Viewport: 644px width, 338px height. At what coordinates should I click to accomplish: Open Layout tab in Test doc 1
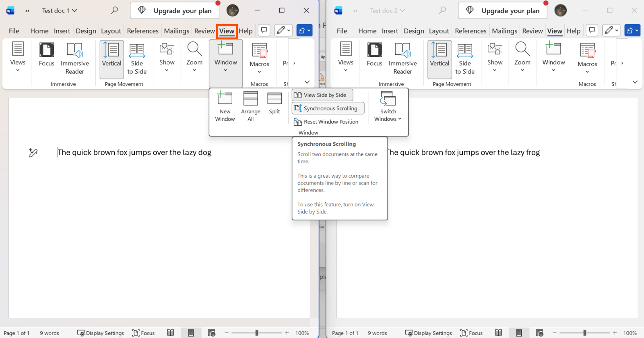(x=111, y=31)
